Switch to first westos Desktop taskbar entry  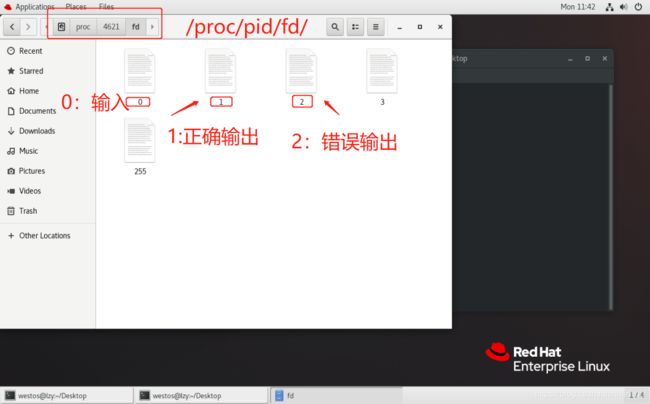(67, 396)
